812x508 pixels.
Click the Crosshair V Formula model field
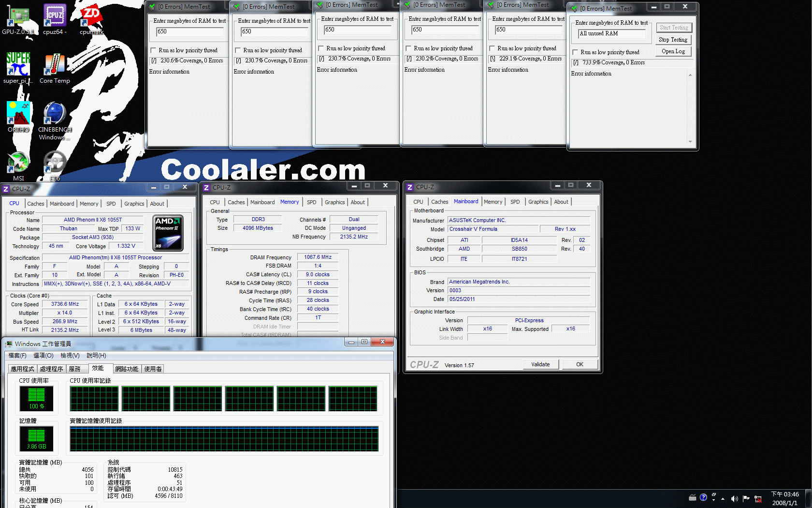[493, 229]
